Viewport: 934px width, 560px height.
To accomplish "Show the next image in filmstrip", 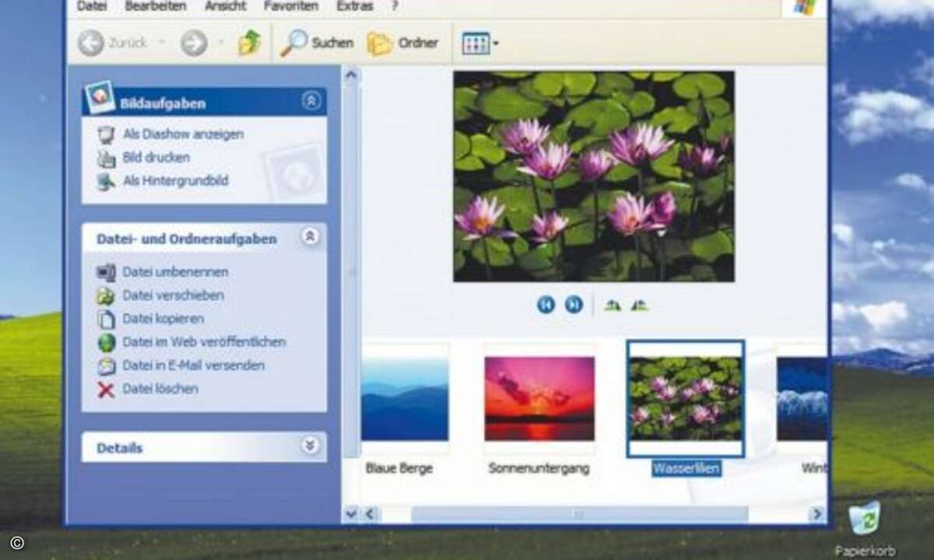I will point(574,304).
